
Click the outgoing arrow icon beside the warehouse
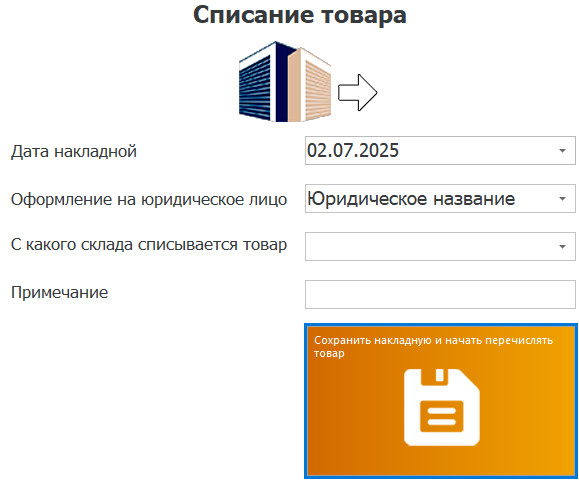coord(357,93)
